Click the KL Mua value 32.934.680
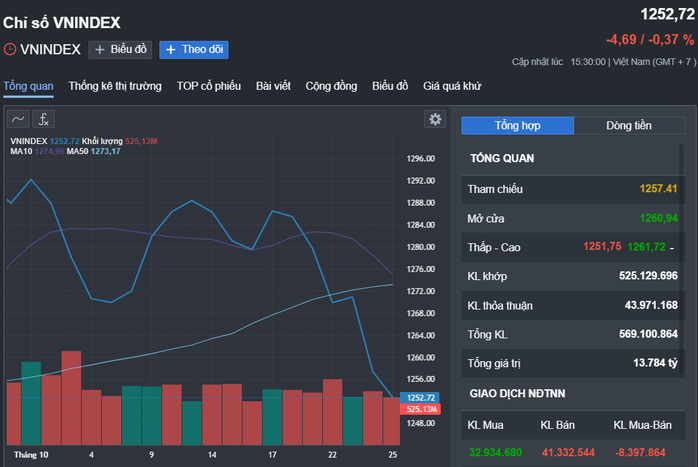 (x=495, y=453)
